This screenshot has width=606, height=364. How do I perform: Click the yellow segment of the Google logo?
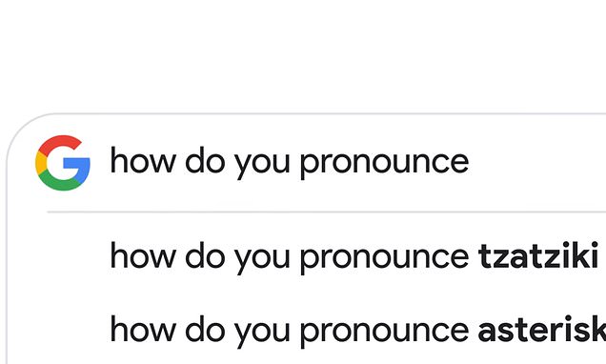[x=41, y=163]
